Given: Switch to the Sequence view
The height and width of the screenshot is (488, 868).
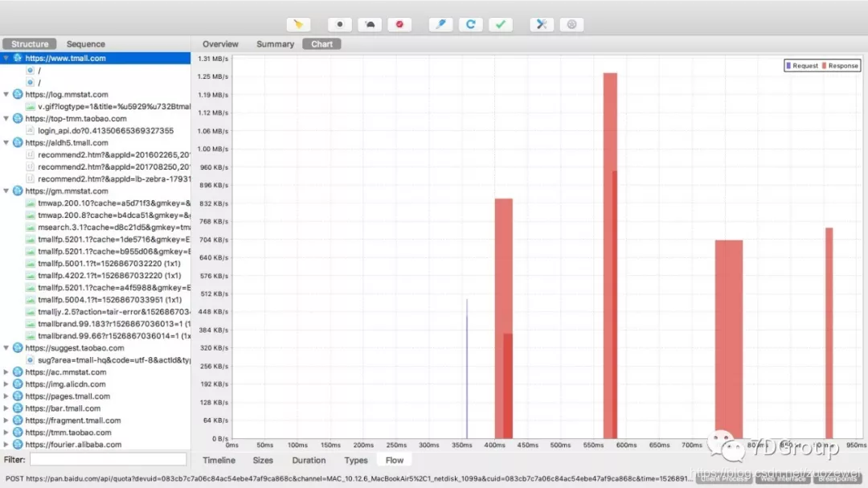Looking at the screenshot, I should (86, 43).
